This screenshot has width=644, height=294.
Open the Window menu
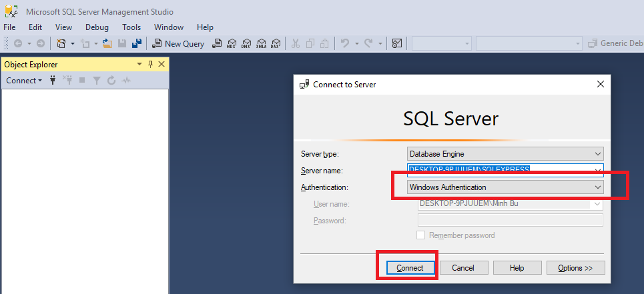point(169,27)
